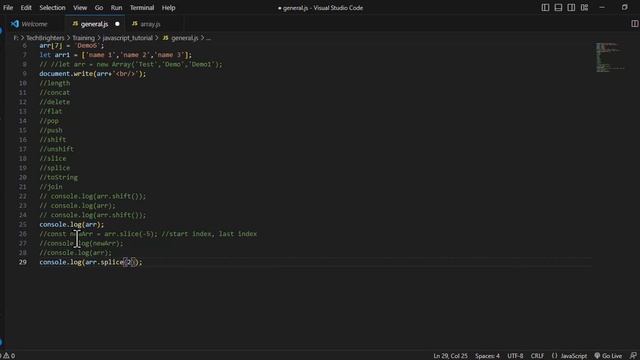Click the //push comment

[51, 130]
